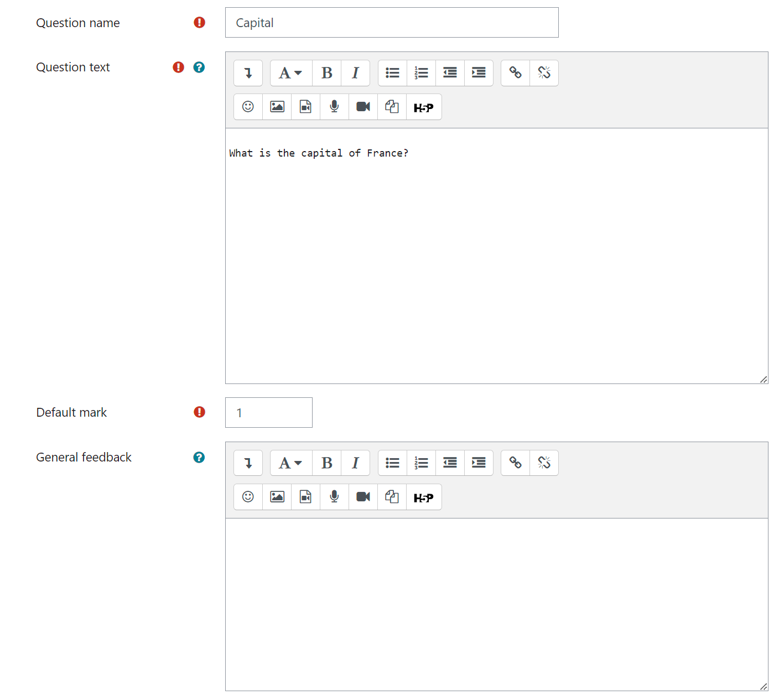
Task: Click the 'Default mark' label
Action: pos(71,412)
